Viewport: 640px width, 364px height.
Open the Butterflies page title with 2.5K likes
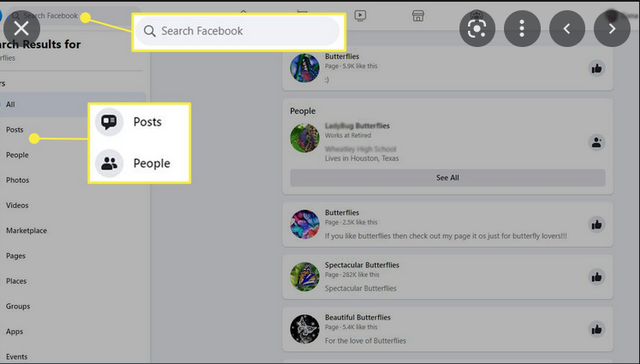pos(342,213)
